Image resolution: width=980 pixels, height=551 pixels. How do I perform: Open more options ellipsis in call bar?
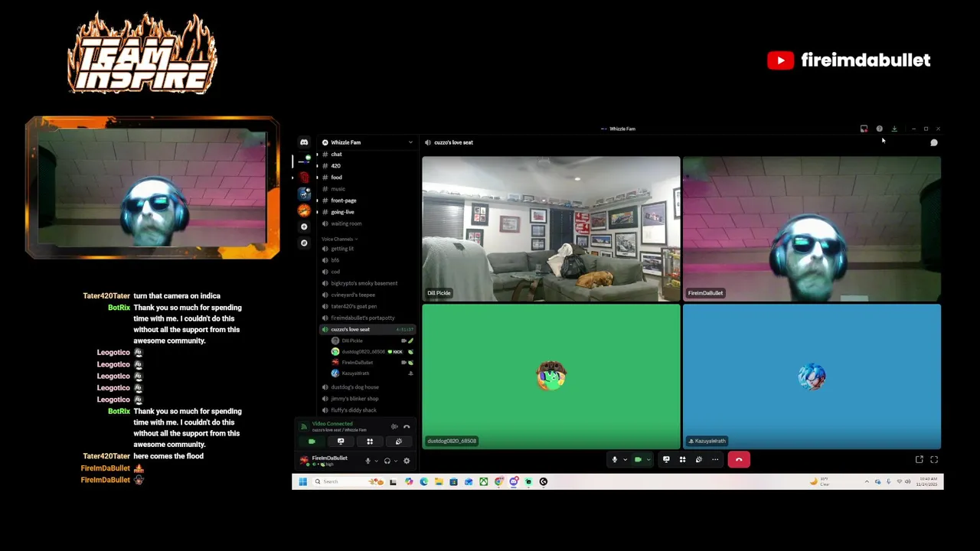(x=715, y=459)
